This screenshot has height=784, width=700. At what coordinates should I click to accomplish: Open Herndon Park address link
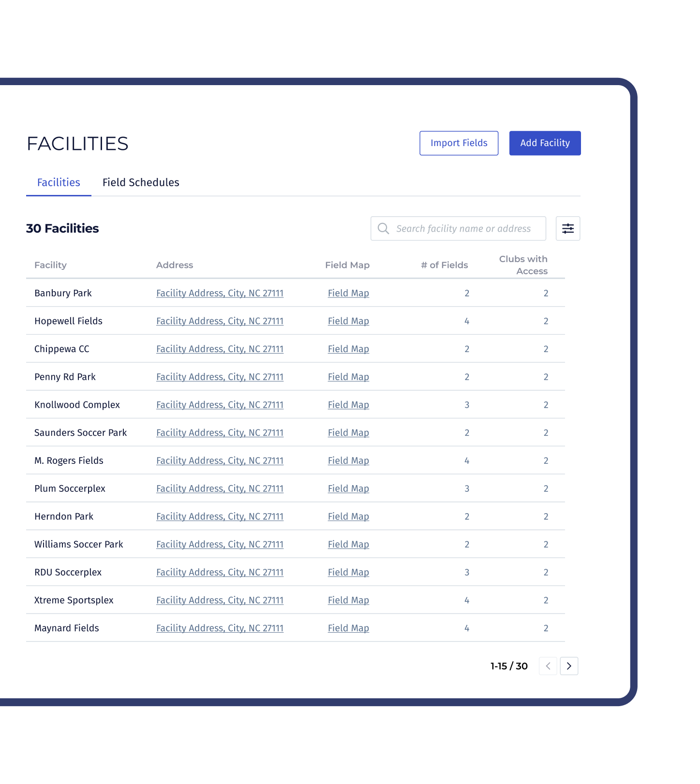(x=220, y=517)
